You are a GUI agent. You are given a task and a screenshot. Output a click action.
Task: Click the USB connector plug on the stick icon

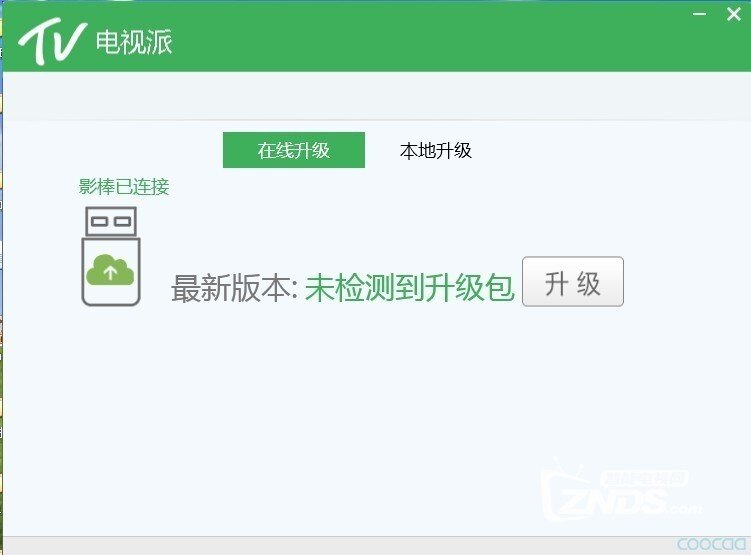coord(110,219)
